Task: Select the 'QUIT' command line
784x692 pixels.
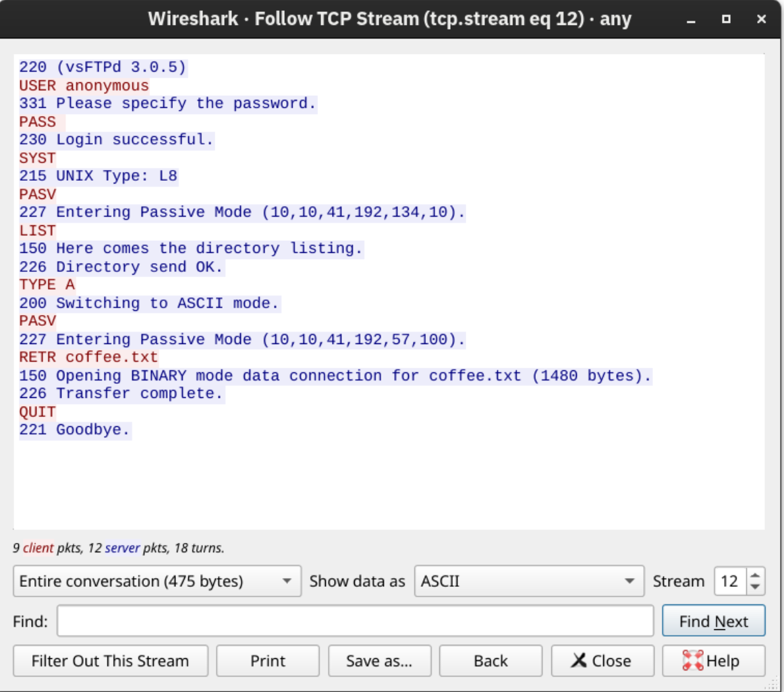Action: click(x=38, y=412)
